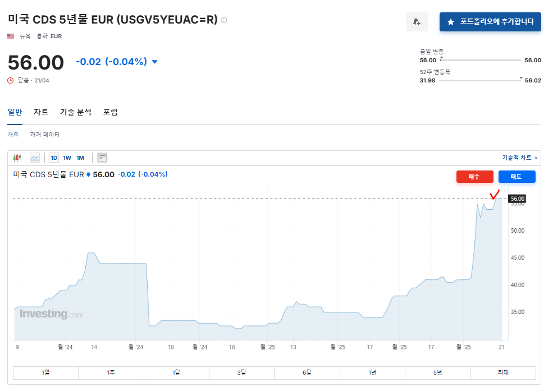Select the candlestick chart type icon
Screen dimensions: 553x392
point(17,158)
